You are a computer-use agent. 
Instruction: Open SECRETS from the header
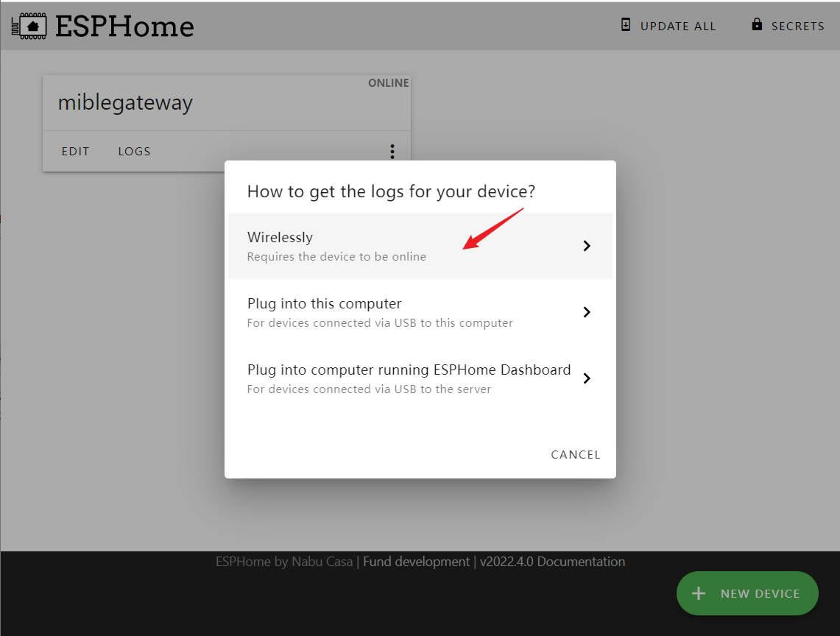(x=788, y=26)
